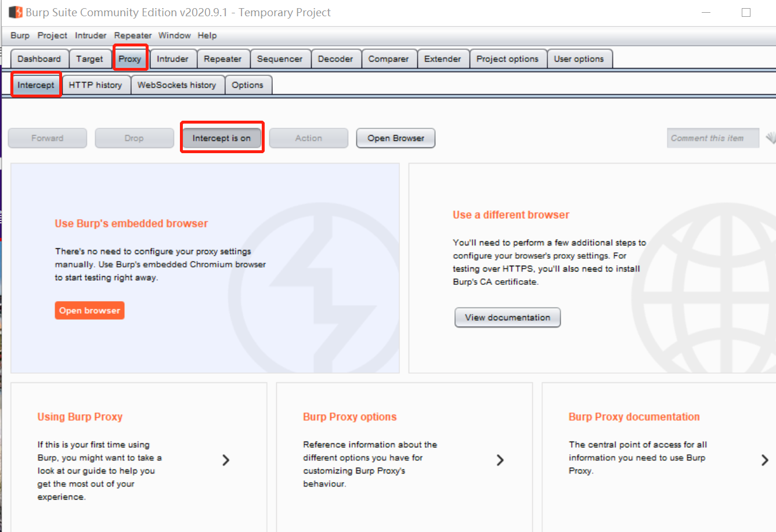Click the Action button
776x532 pixels.
[x=309, y=138]
